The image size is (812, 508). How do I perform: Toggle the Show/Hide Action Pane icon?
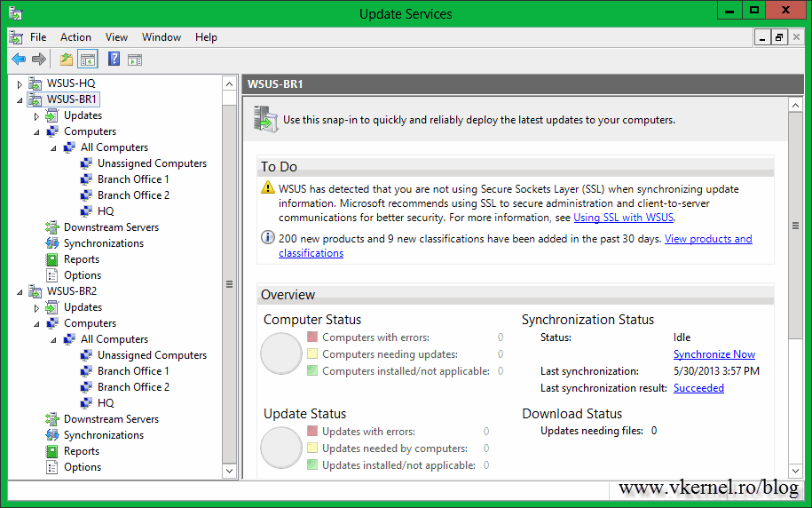coord(135,60)
